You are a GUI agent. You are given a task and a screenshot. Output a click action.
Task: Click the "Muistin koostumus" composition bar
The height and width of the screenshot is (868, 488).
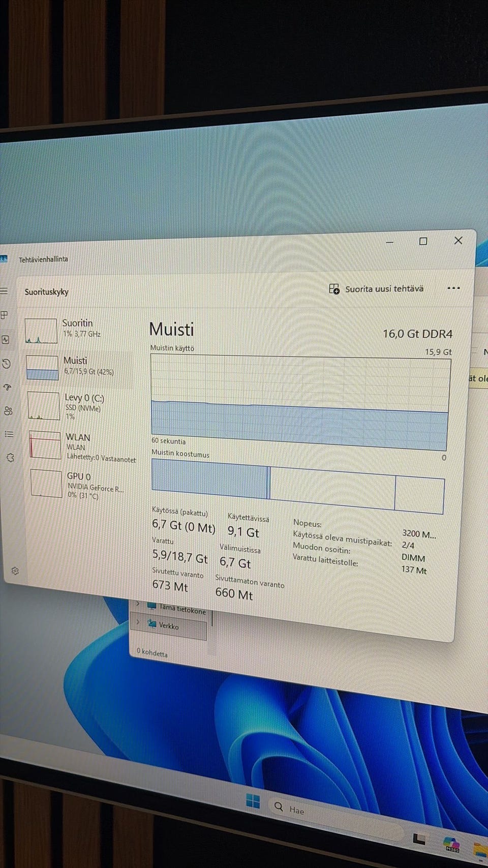[298, 487]
